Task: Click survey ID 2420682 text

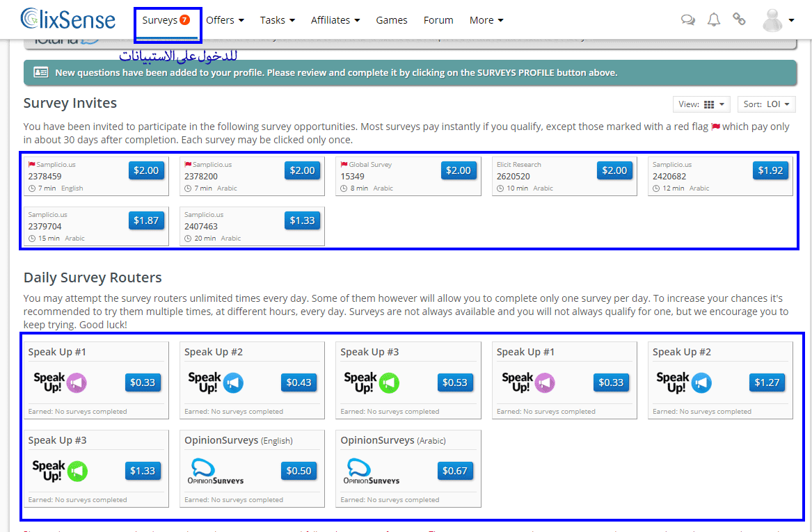Action: click(x=669, y=177)
